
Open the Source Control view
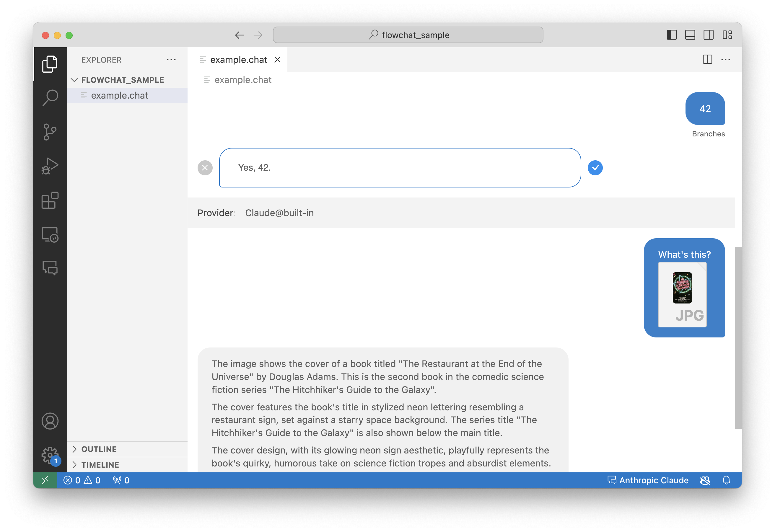click(x=50, y=132)
